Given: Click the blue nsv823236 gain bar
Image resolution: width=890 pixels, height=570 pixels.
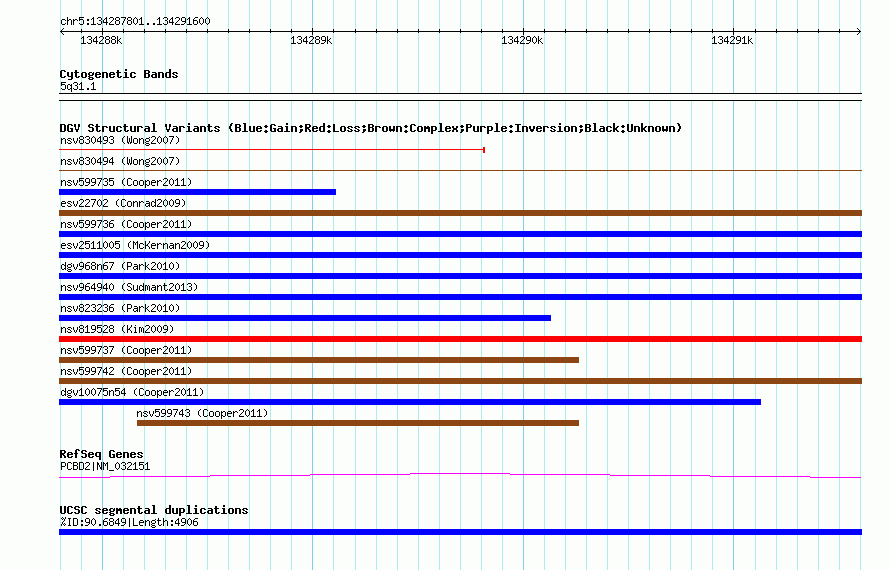Looking at the screenshot, I should 305,318.
